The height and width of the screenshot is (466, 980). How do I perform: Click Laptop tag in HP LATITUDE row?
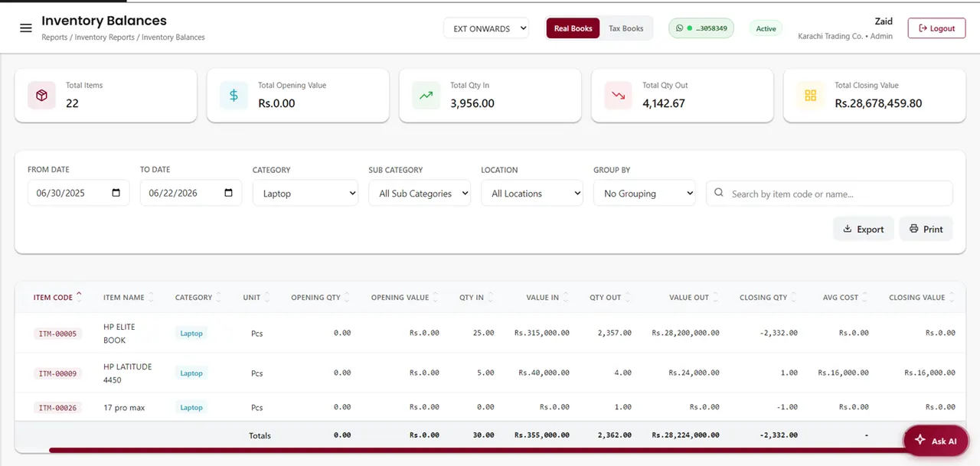pos(191,373)
